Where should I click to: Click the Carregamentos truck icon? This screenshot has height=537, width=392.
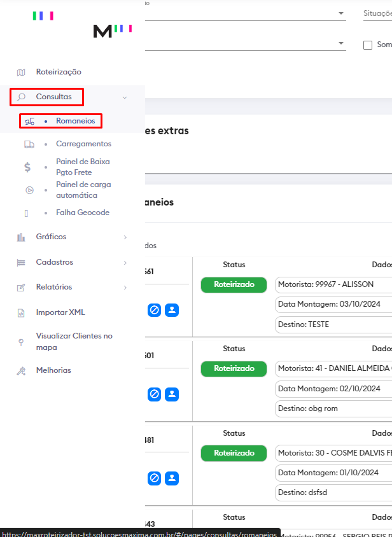(x=29, y=144)
